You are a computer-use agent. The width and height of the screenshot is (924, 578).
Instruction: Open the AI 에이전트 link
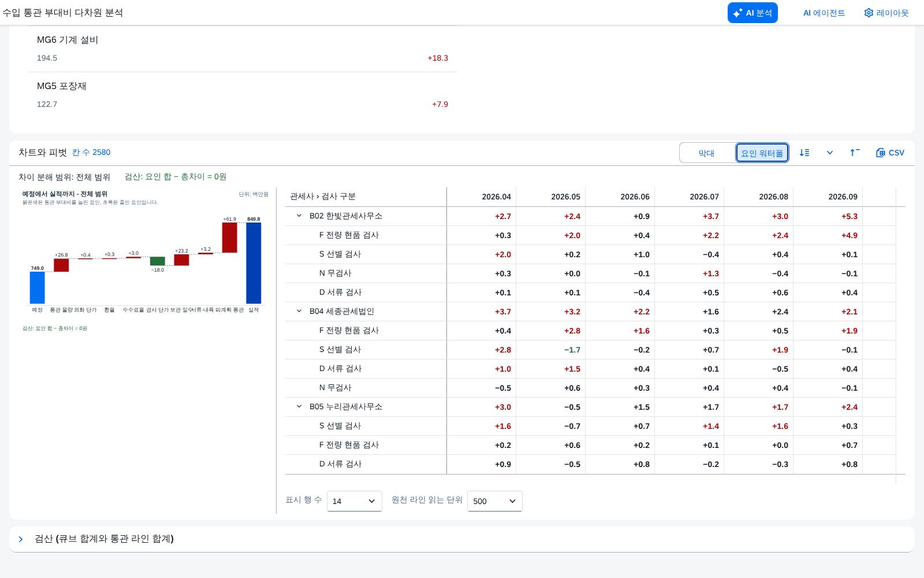pos(824,13)
